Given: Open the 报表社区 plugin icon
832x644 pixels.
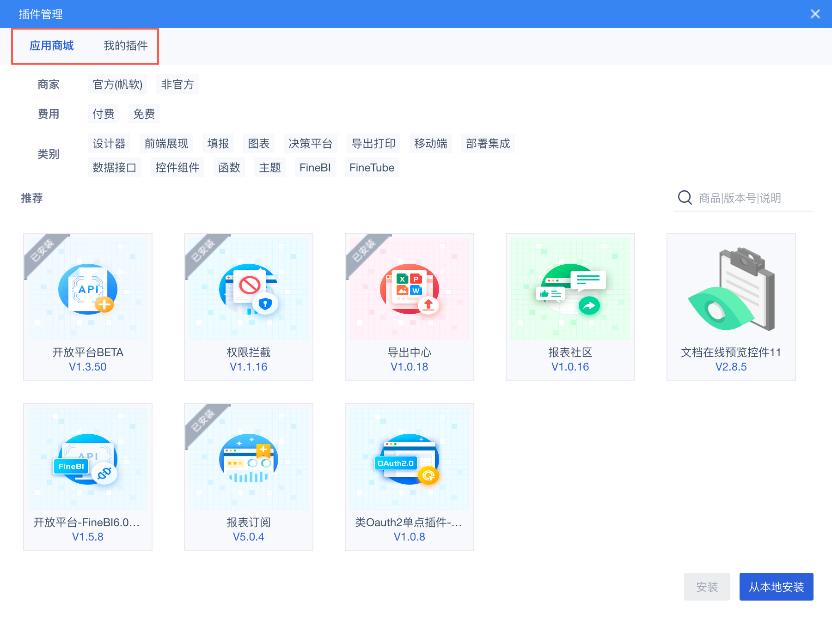Looking at the screenshot, I should [x=570, y=289].
